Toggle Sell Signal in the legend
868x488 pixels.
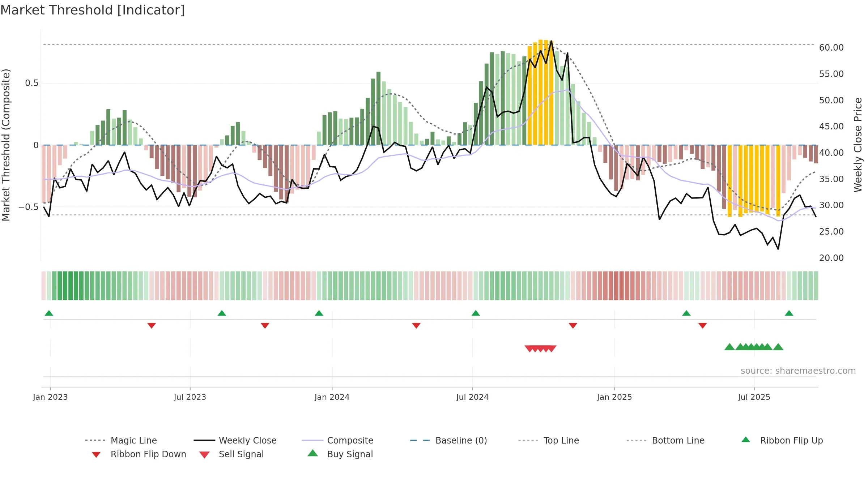[231, 454]
